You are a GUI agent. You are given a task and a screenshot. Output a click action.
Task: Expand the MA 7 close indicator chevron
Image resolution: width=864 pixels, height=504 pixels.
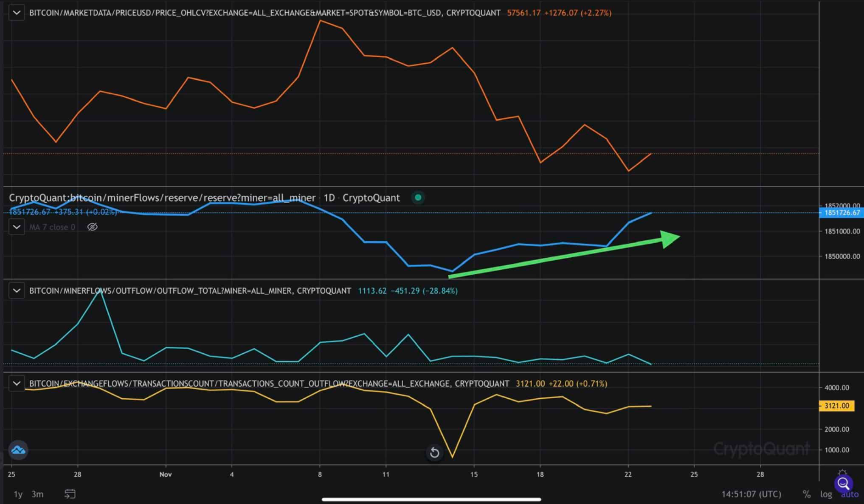pyautogui.click(x=17, y=227)
